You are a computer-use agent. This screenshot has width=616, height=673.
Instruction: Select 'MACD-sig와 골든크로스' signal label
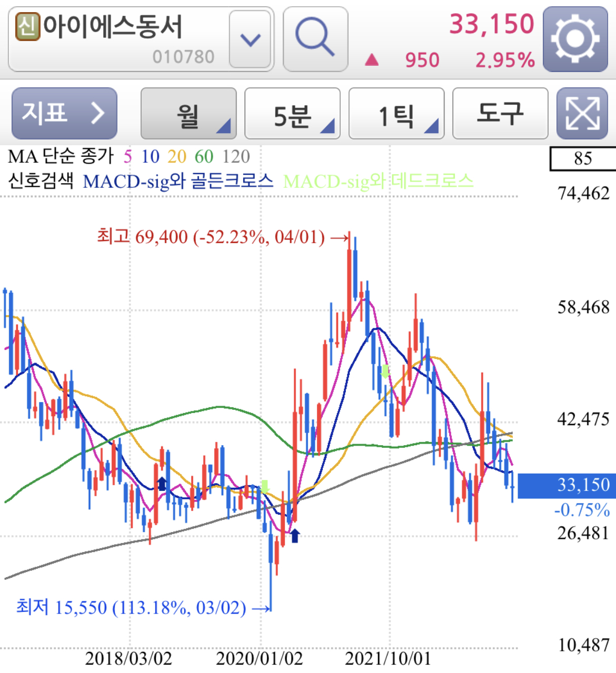click(x=178, y=181)
